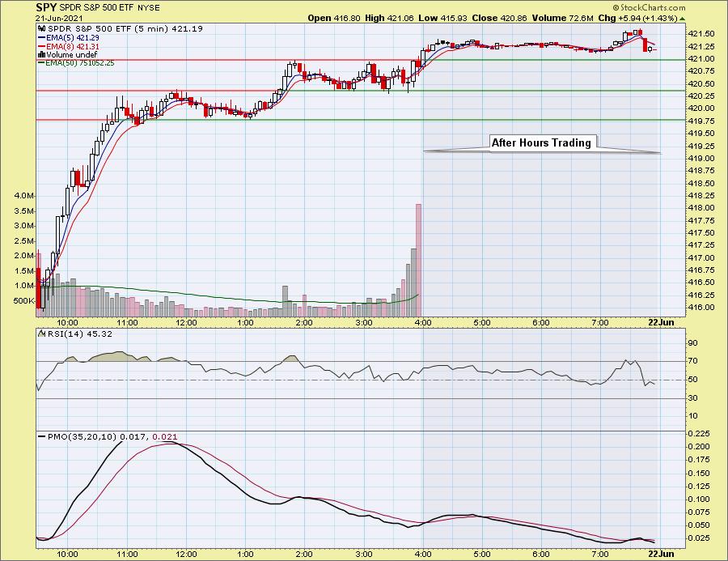
Task: Click the PMO(35,20,10) 0.017 label
Action: click(96, 437)
